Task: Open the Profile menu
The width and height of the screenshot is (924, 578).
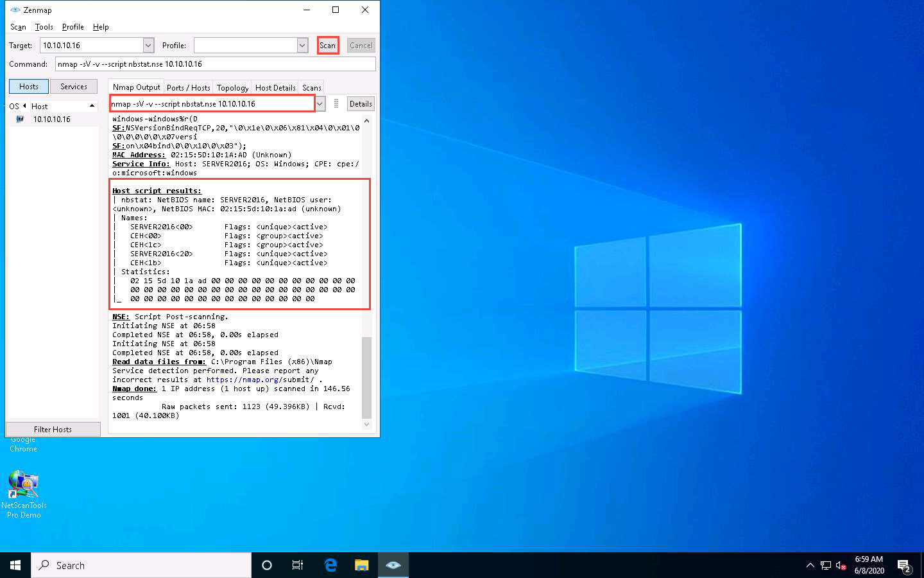Action: pos(73,27)
